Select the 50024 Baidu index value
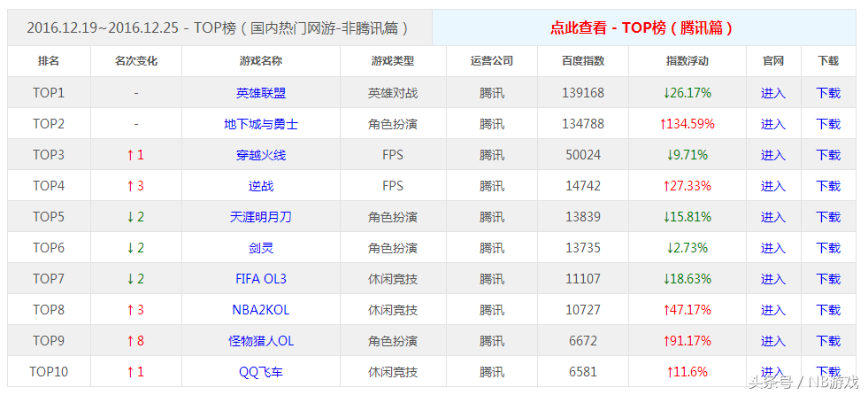868x395 pixels. pyautogui.click(x=583, y=155)
